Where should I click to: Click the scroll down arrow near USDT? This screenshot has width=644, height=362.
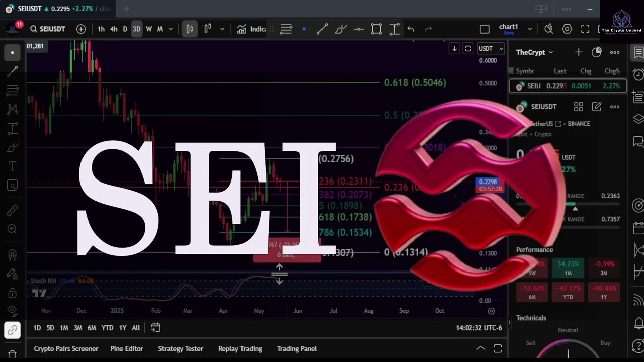pos(454,48)
